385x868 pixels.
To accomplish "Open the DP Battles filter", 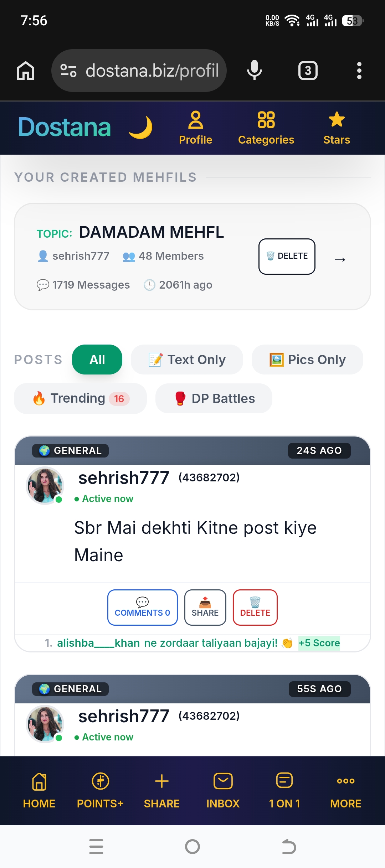I will click(x=214, y=398).
